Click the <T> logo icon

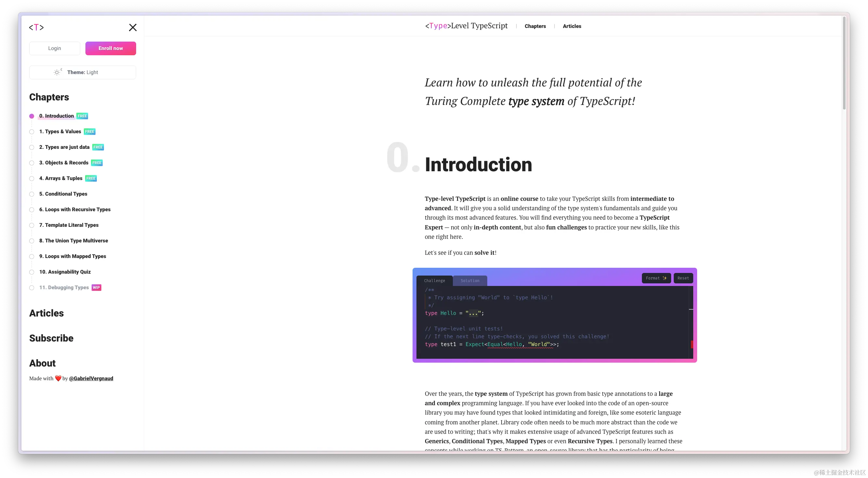pyautogui.click(x=36, y=27)
